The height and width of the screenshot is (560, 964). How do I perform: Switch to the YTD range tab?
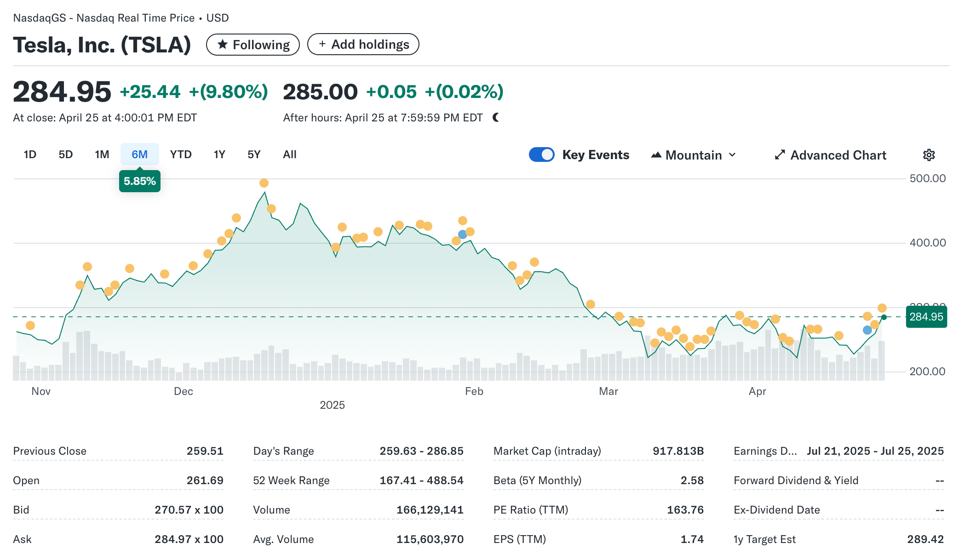coord(180,154)
